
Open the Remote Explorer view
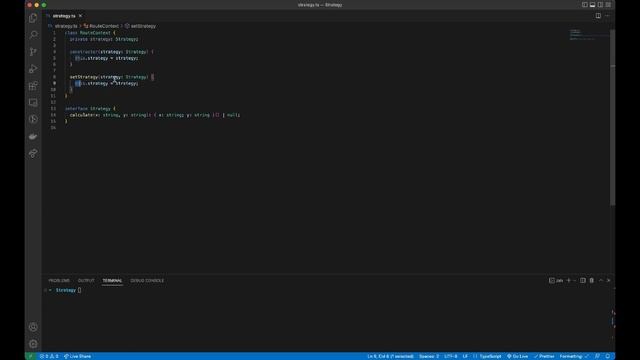click(x=33, y=102)
